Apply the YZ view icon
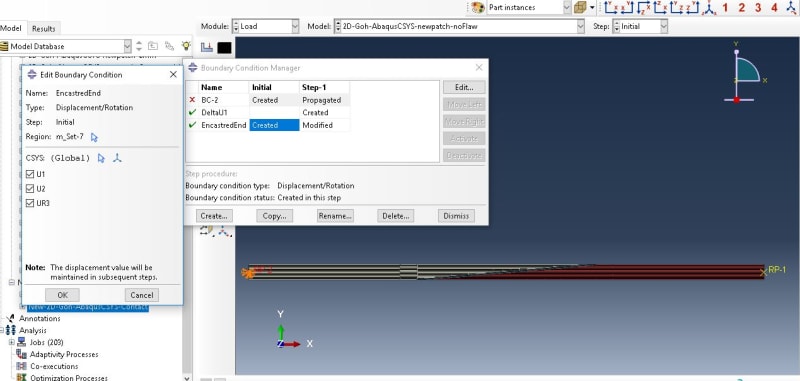800x381 pixels. 677,7
